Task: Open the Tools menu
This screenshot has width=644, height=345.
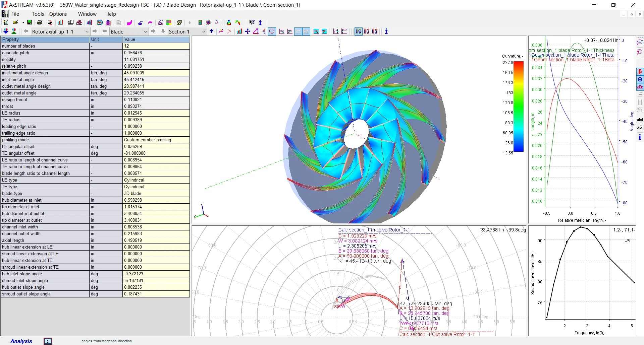Action: [x=38, y=14]
